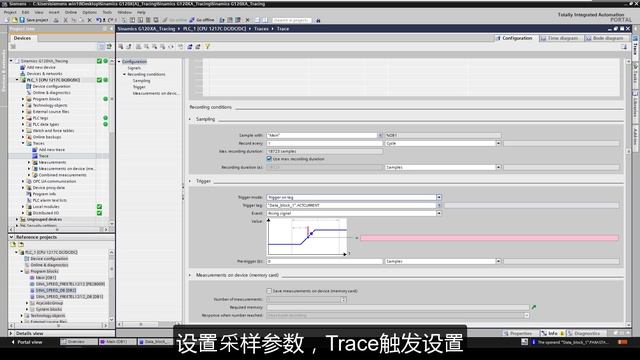Open the Record every Cycle dropdown
The height and width of the screenshot is (360, 640).
click(x=498, y=143)
